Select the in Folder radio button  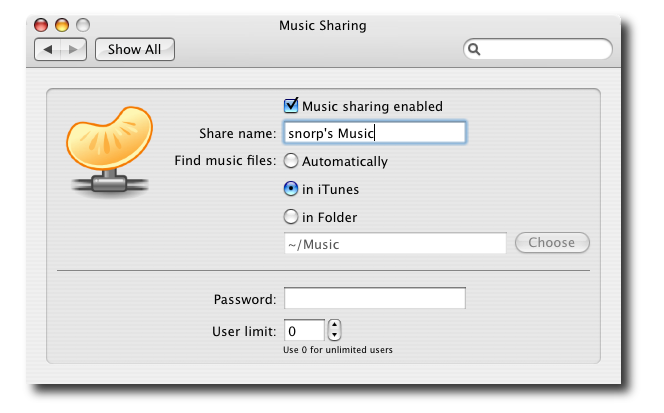[x=290, y=217]
